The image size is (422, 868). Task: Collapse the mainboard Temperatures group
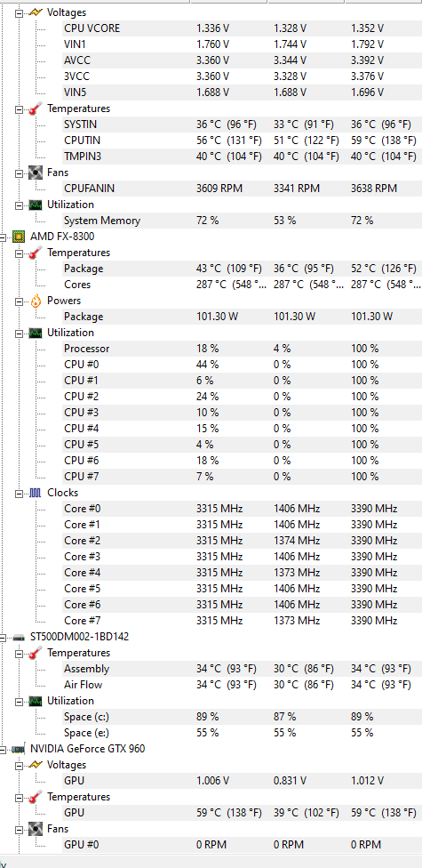[x=19, y=109]
